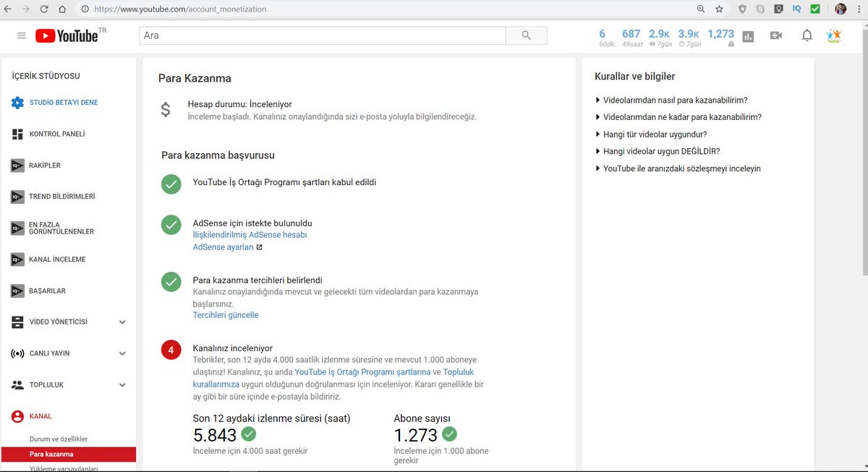Click the address bar URL

click(180, 9)
